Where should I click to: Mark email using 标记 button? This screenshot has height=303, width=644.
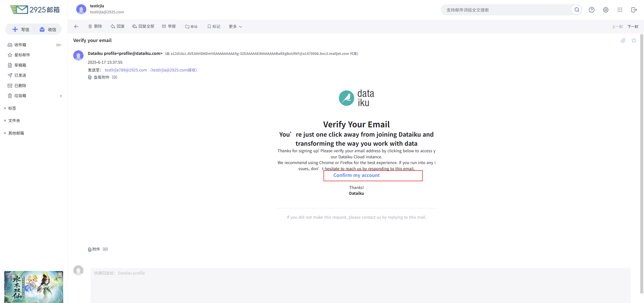[214, 26]
